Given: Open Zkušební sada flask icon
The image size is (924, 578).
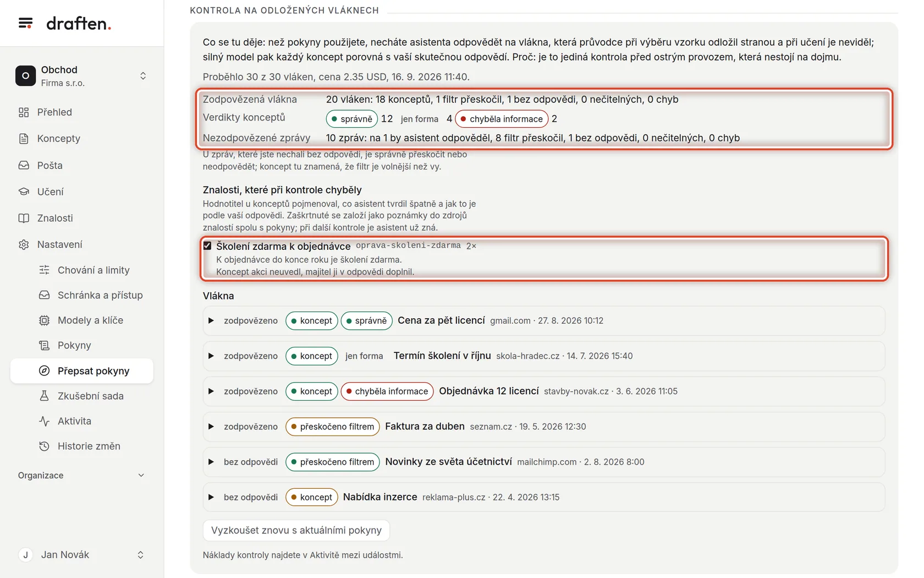Looking at the screenshot, I should click(x=45, y=396).
